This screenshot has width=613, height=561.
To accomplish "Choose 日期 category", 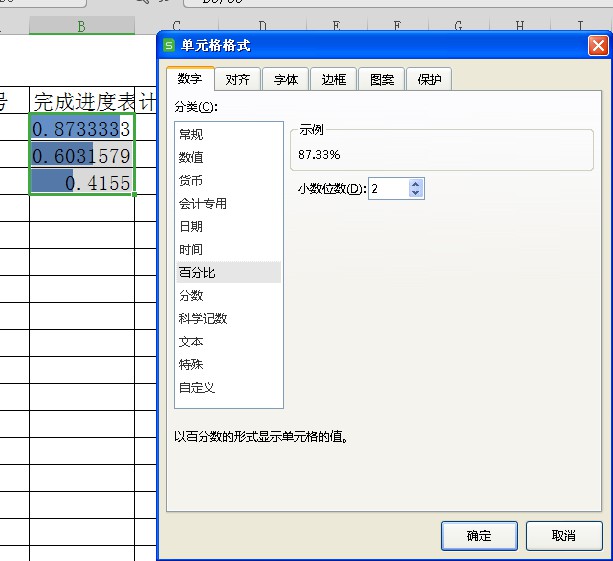I will [229, 227].
